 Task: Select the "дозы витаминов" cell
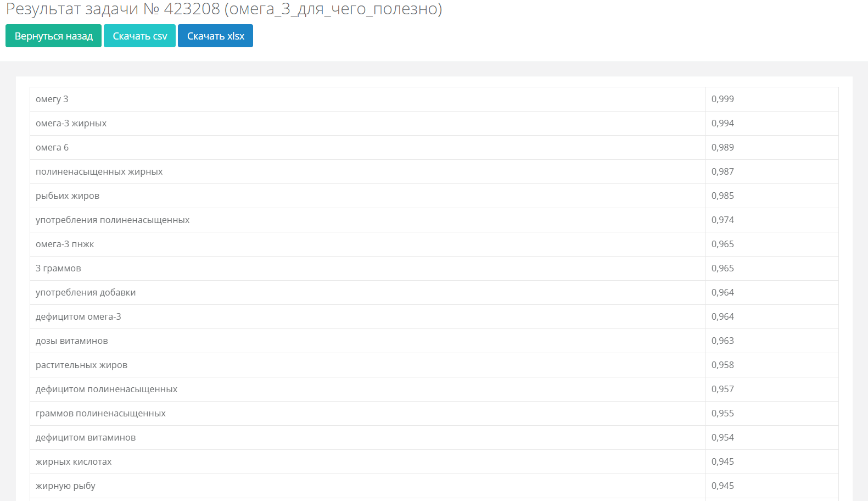pos(72,341)
